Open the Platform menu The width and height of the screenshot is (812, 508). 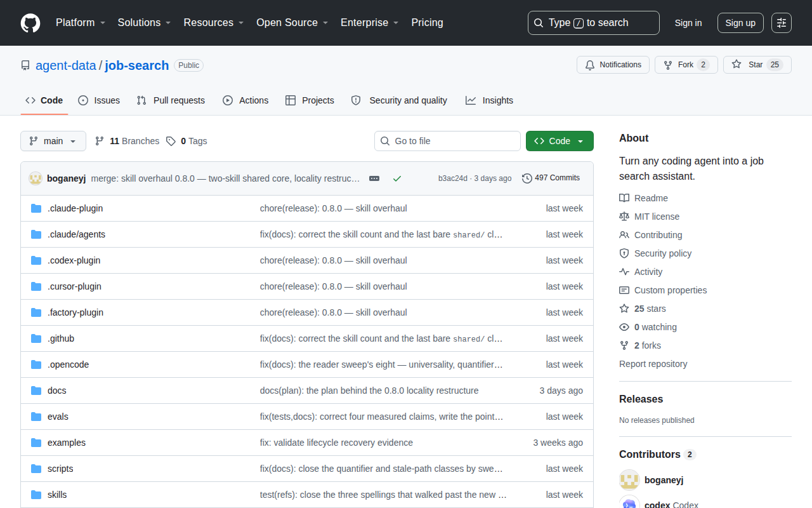tap(80, 23)
